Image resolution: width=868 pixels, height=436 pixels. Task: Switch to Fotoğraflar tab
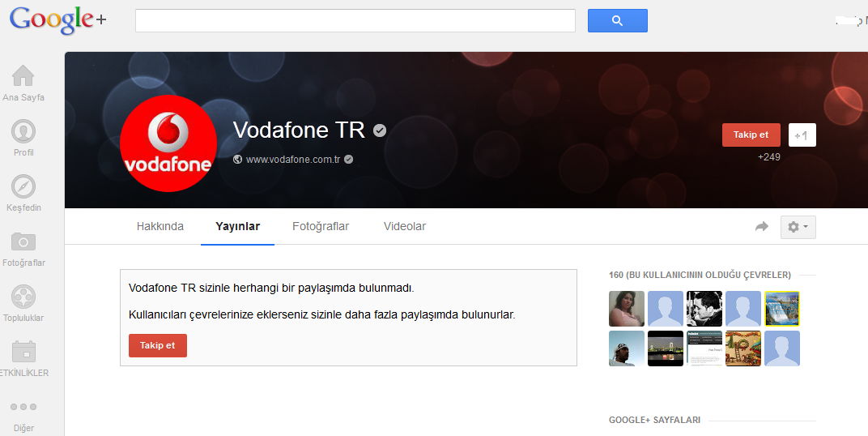(321, 226)
